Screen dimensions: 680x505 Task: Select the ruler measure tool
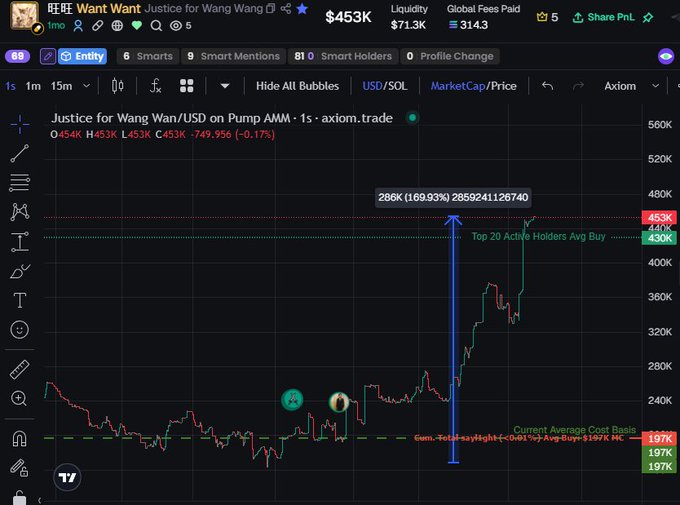(x=20, y=370)
